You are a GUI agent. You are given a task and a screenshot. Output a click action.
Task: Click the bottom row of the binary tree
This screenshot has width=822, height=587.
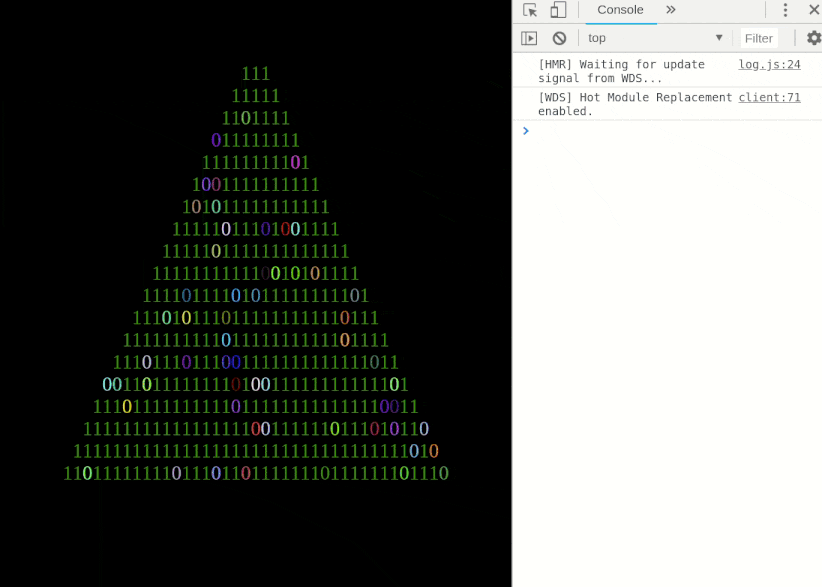coord(256,473)
